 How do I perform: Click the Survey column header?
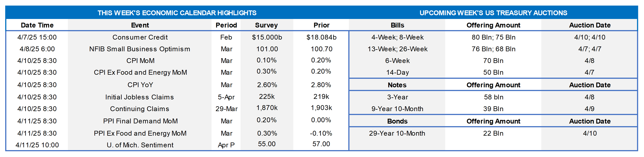point(266,25)
